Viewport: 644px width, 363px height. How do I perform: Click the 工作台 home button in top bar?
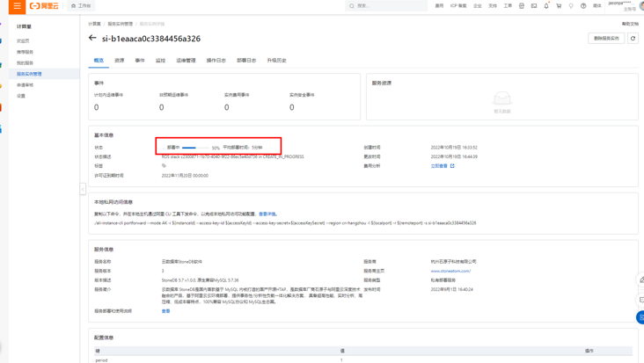pyautogui.click(x=81, y=6)
